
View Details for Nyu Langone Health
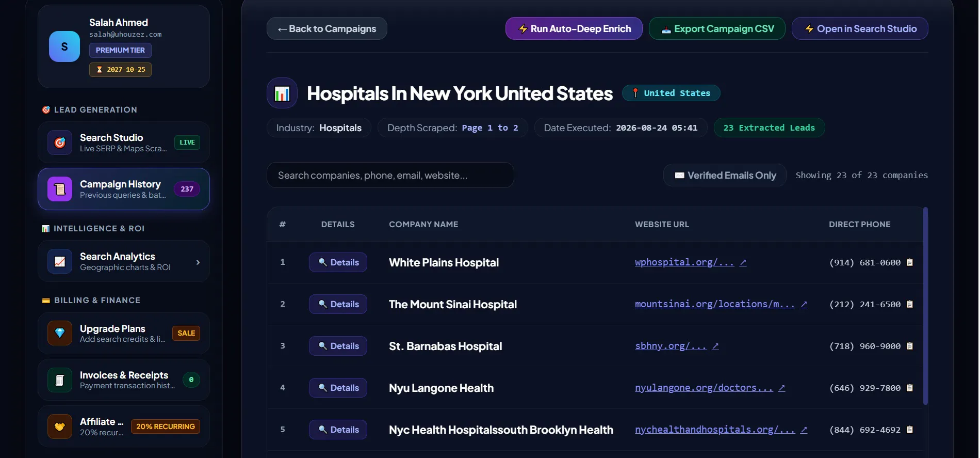tap(338, 388)
